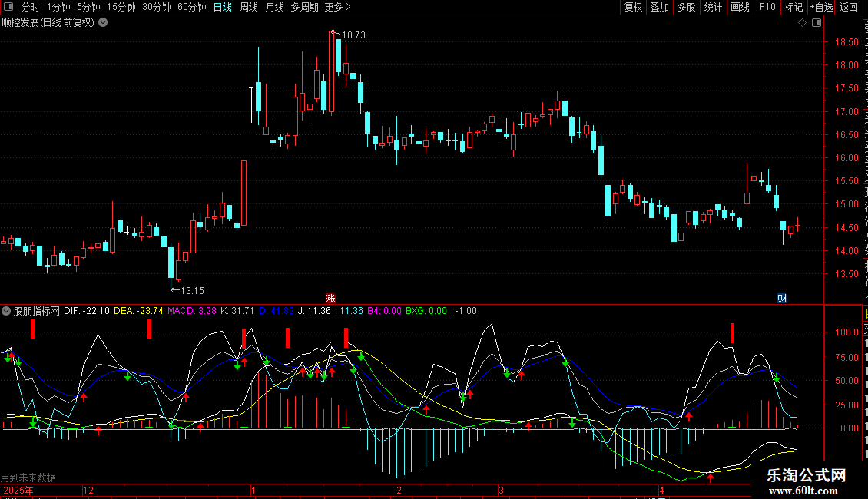This screenshot has width=868, height=499.
Task: Click the 财 financial marker below chart
Action: 782,298
